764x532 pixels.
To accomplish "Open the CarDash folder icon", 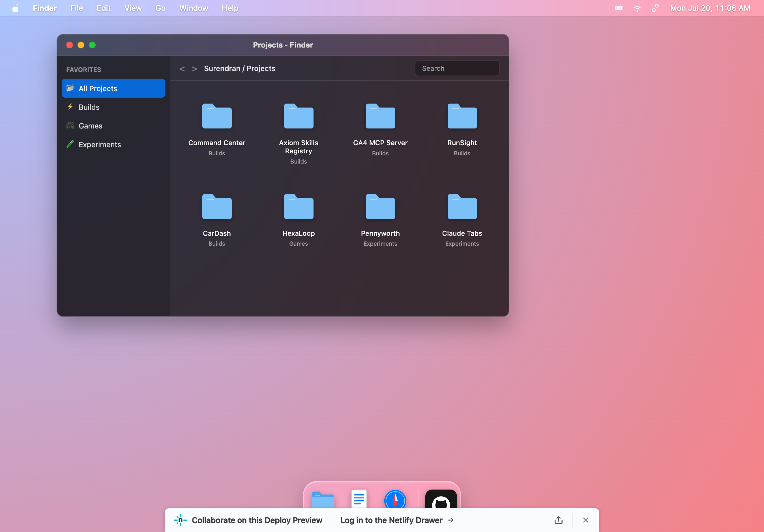I will 217,206.
